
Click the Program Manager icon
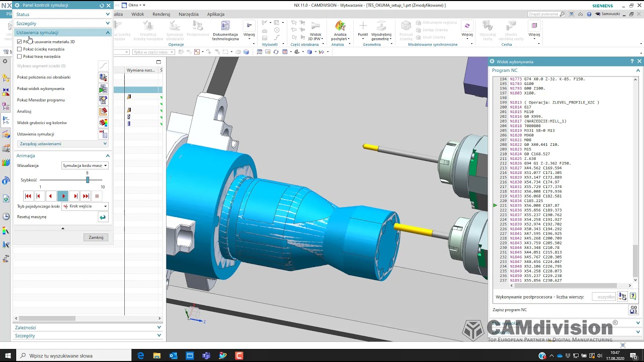tap(103, 100)
